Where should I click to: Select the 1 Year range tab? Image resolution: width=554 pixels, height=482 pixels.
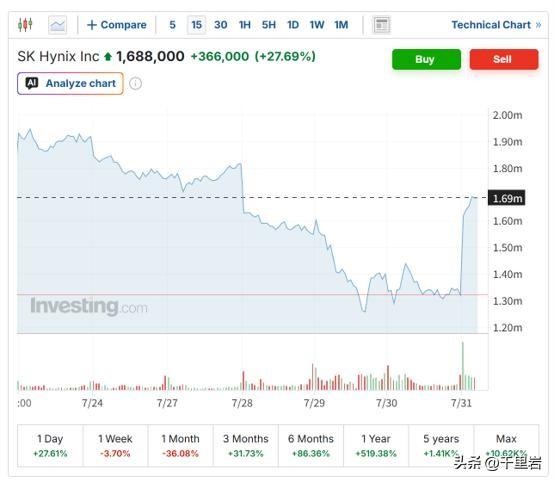click(x=376, y=446)
